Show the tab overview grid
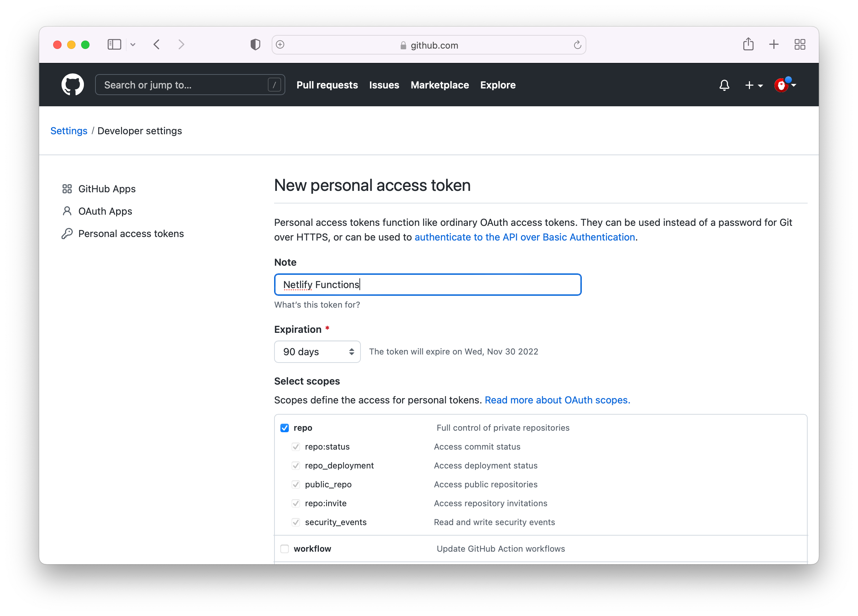The image size is (858, 616). pos(800,44)
